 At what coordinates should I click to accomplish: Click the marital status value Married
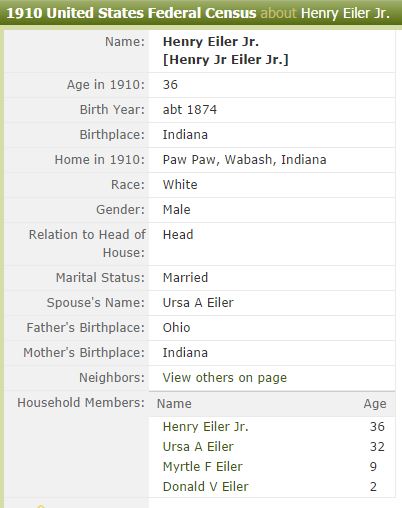[x=185, y=278]
